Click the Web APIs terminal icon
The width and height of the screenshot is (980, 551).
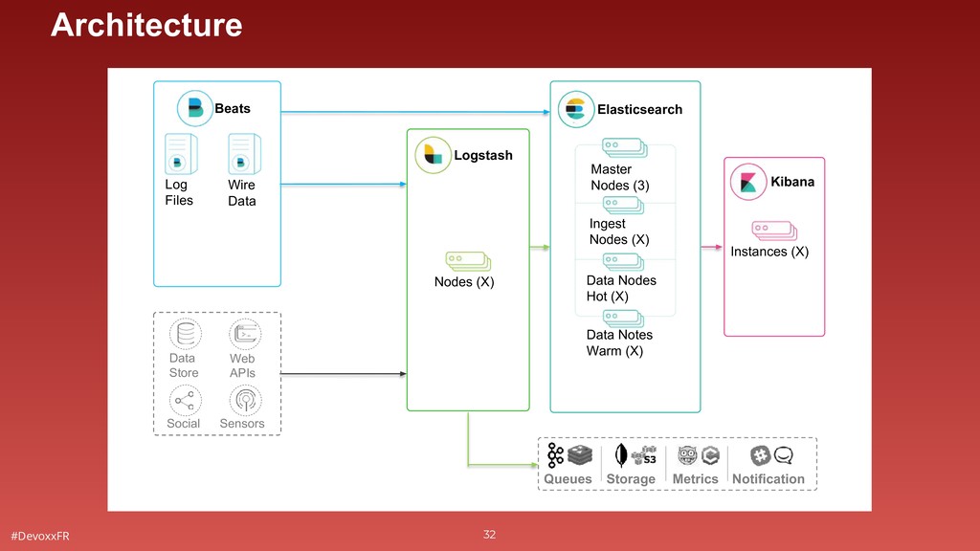pos(245,334)
